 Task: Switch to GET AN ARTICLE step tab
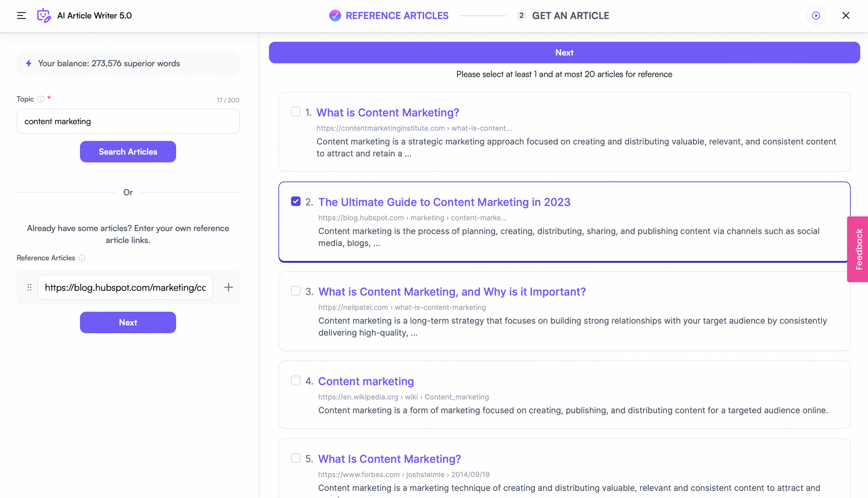[x=570, y=16]
